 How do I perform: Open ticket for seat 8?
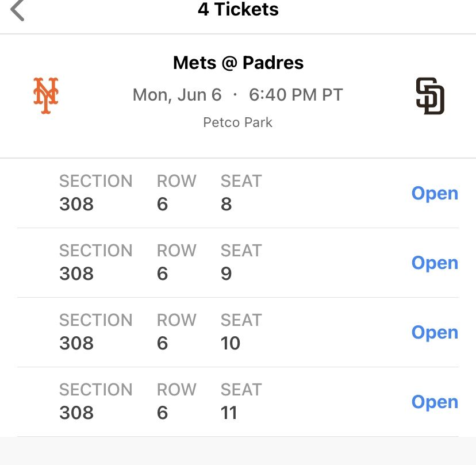point(435,194)
